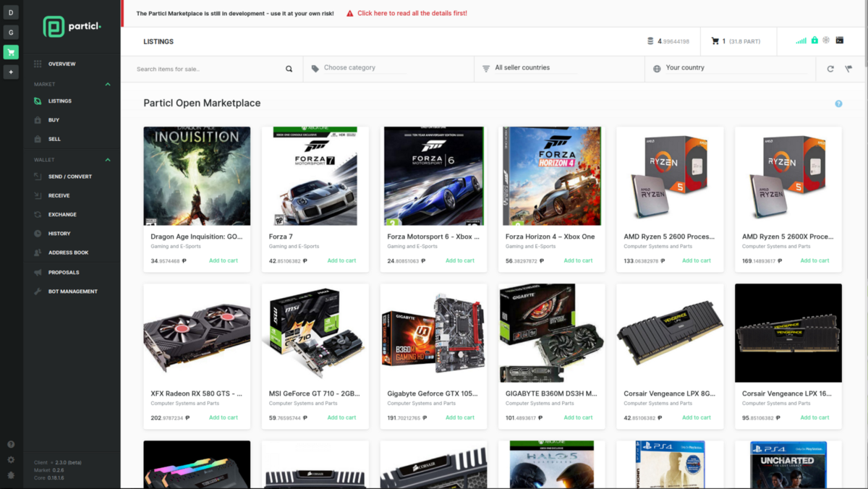This screenshot has width=868, height=489.
Task: Click the Forza Motorsport 6 - Xbox title
Action: click(x=433, y=237)
